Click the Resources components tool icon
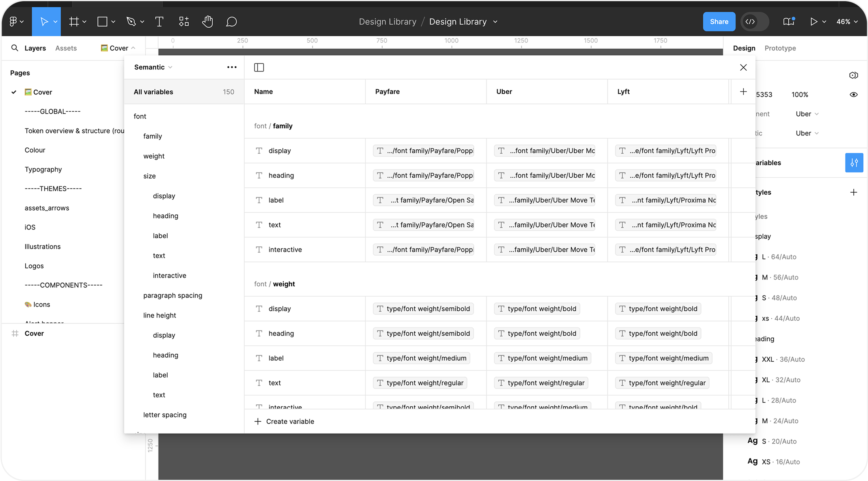 click(184, 22)
